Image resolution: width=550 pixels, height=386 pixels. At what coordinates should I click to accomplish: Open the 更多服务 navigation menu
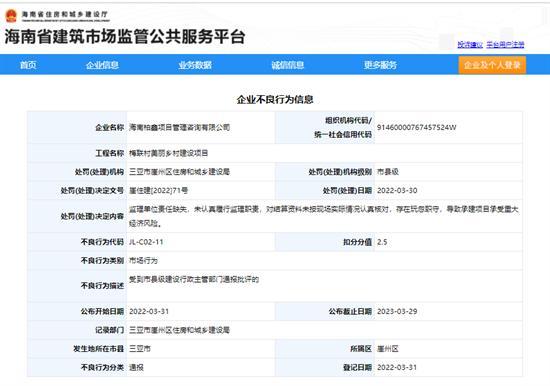coord(380,65)
